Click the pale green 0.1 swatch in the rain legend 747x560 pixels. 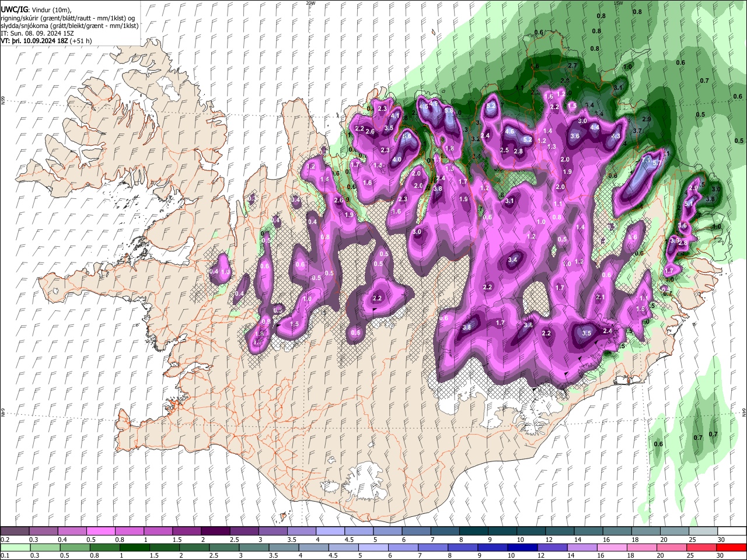tap(15, 547)
